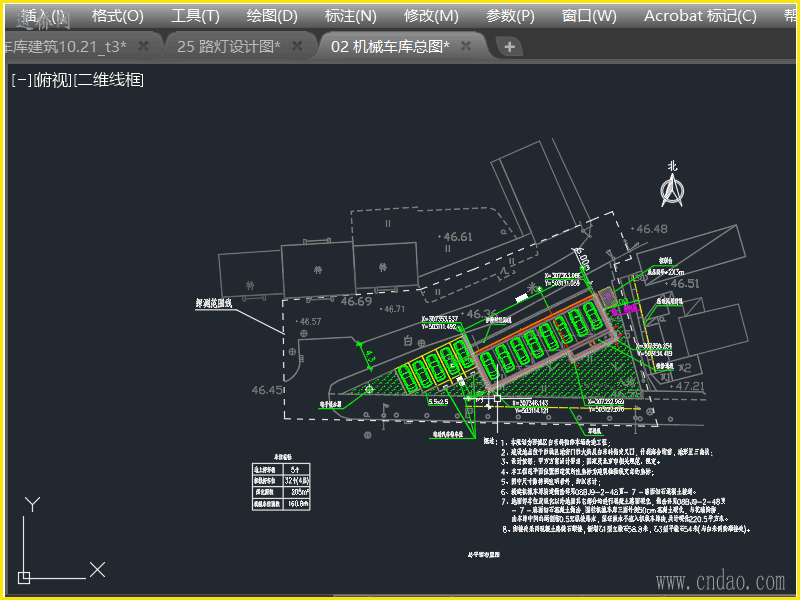Select the elevation text 46.45
This screenshot has height=600, width=800.
point(267,390)
